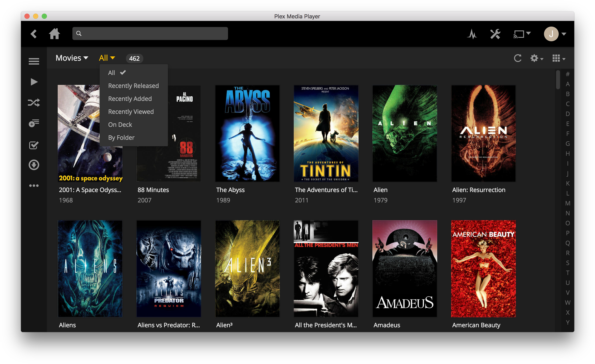The height and width of the screenshot is (364, 595).
Task: Open the Home screen icon
Action: point(54,33)
